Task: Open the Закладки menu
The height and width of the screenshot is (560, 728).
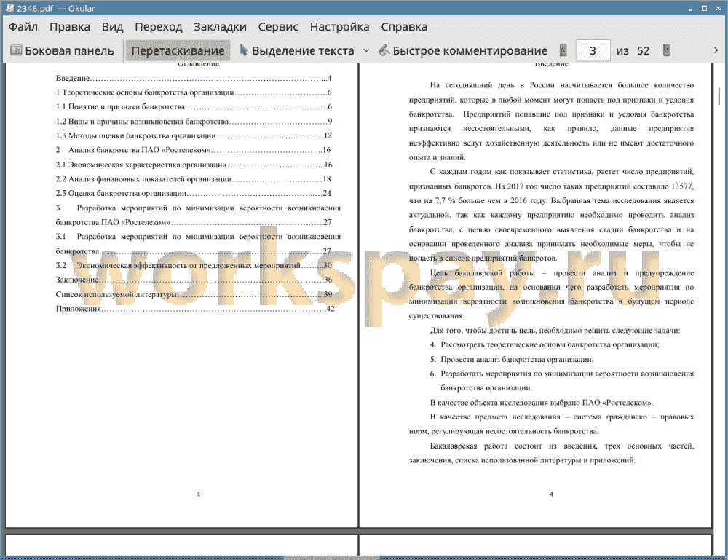Action: click(x=220, y=27)
